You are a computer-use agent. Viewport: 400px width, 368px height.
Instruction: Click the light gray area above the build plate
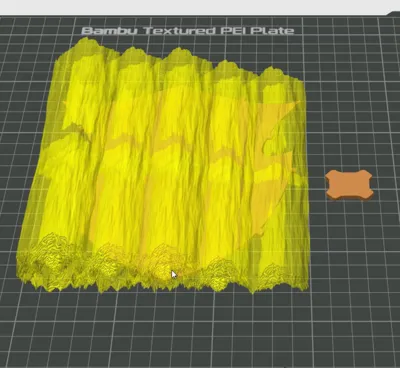click(200, 7)
